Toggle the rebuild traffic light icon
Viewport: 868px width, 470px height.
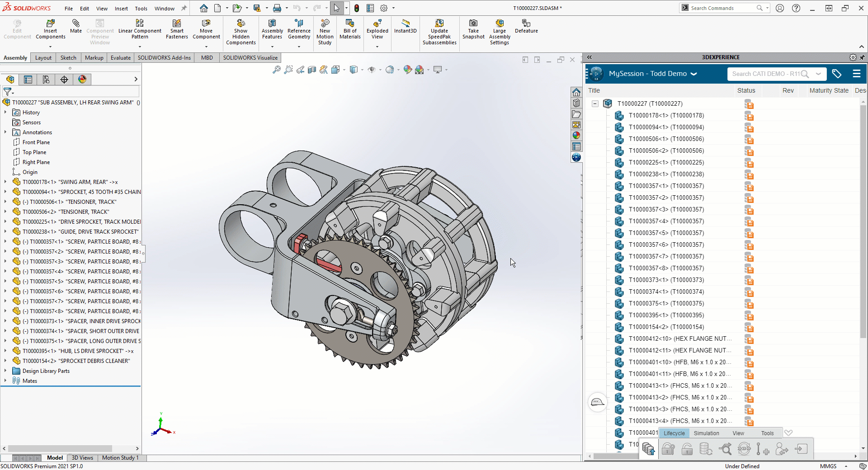pos(357,8)
